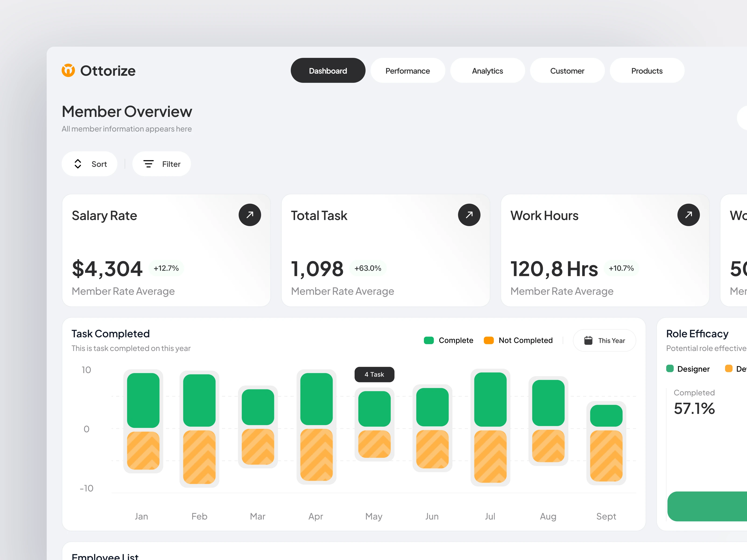Select September's orange not-completed bar
This screenshot has height=560, width=747.
point(606,456)
